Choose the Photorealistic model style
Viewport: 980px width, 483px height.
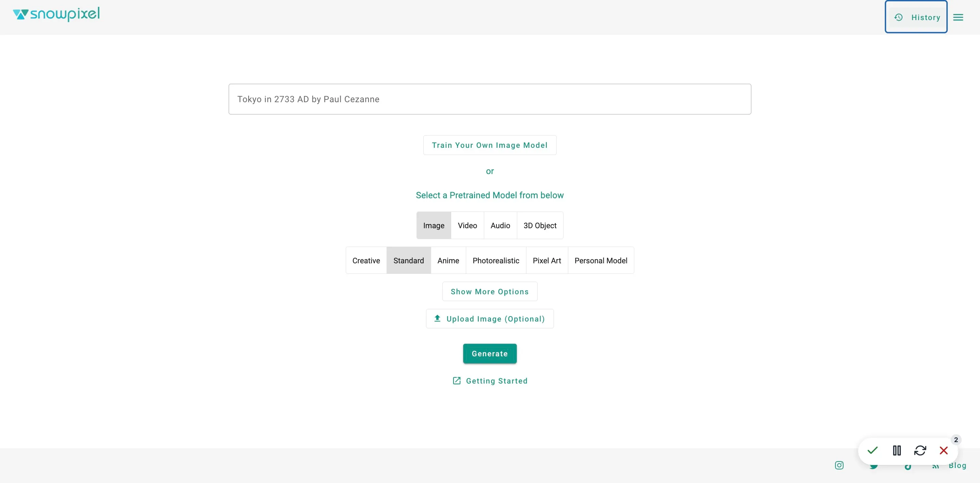(x=496, y=261)
